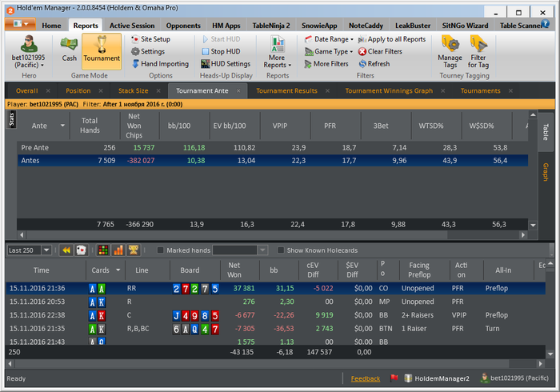Select the Pre Ante row
The image size is (560, 392).
273,148
